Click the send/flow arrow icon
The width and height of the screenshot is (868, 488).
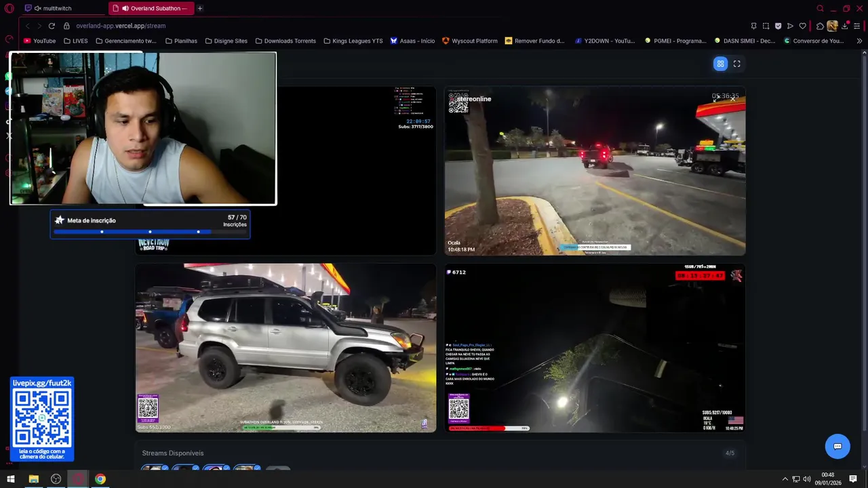tap(790, 26)
